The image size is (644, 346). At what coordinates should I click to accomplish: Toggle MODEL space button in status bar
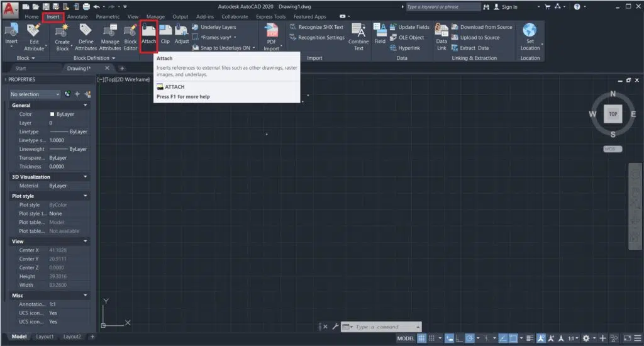tap(406, 338)
